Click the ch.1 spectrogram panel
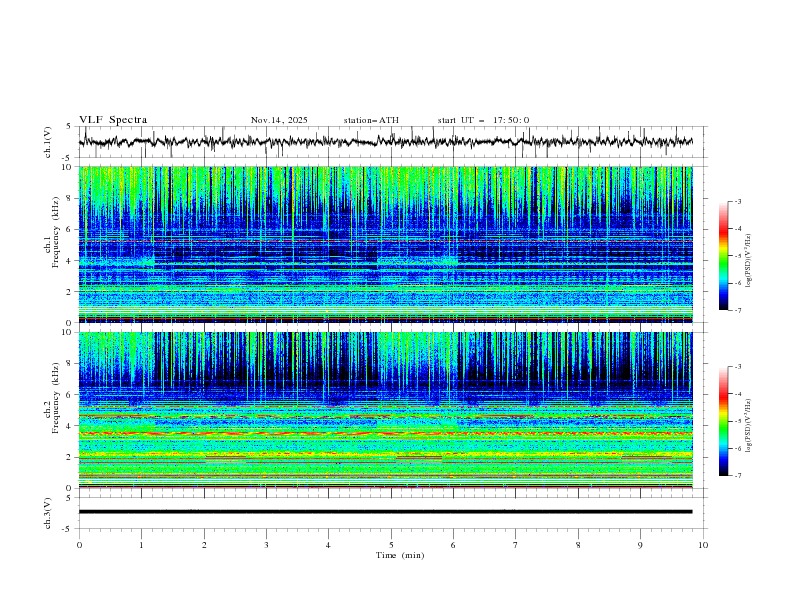Viewport: 792px width, 612px height. 385,244
